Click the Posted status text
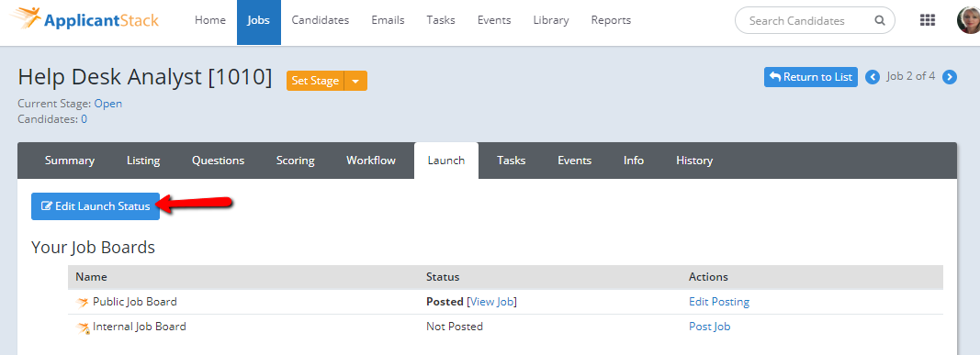This screenshot has width=980, height=355. [445, 302]
